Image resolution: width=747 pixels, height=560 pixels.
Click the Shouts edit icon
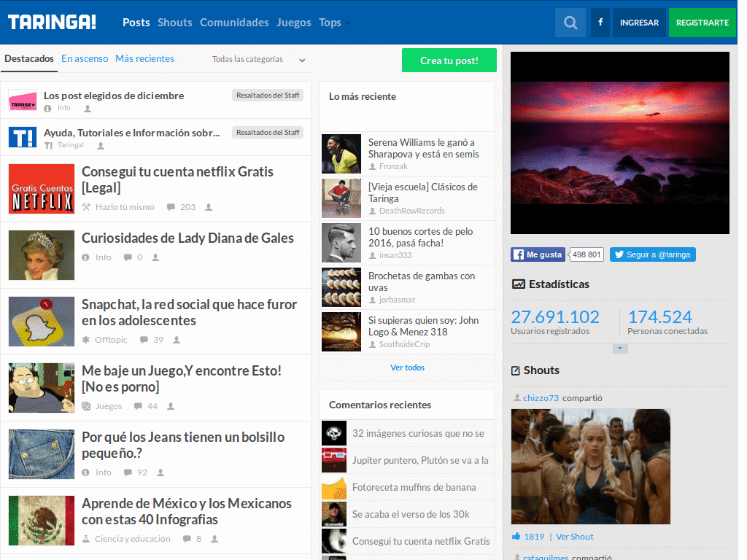click(516, 370)
